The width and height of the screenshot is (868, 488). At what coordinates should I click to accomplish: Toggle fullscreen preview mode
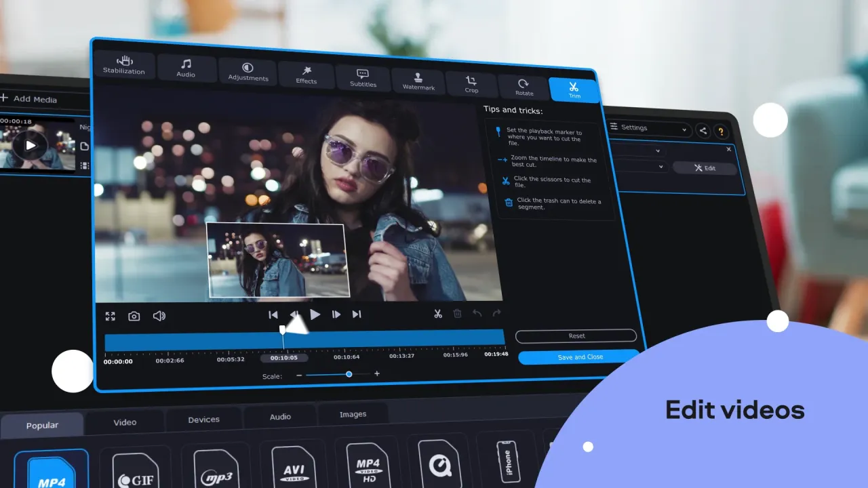111,317
